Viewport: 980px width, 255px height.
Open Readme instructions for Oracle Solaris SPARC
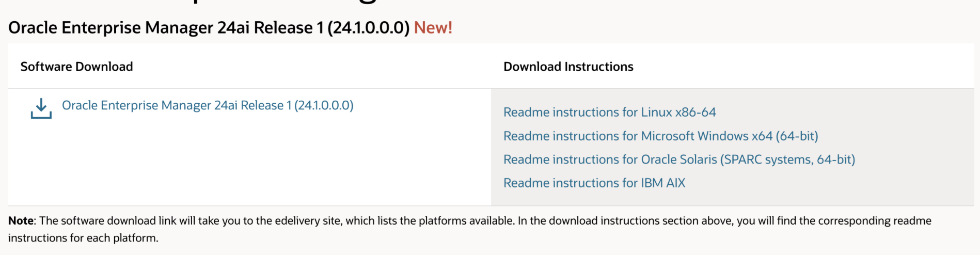(679, 160)
